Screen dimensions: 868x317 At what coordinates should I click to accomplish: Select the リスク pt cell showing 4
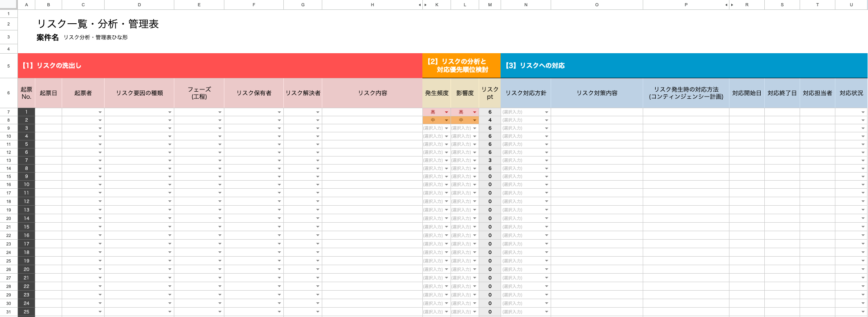(x=490, y=120)
